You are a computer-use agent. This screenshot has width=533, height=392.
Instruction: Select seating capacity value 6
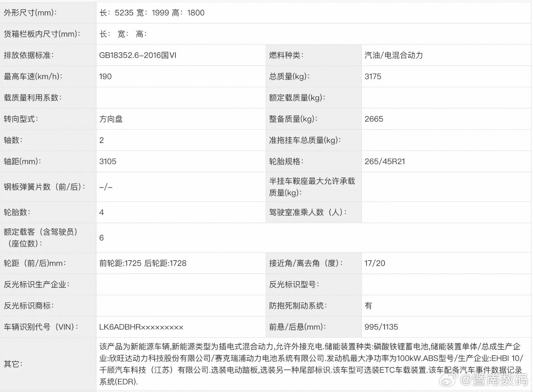point(102,238)
